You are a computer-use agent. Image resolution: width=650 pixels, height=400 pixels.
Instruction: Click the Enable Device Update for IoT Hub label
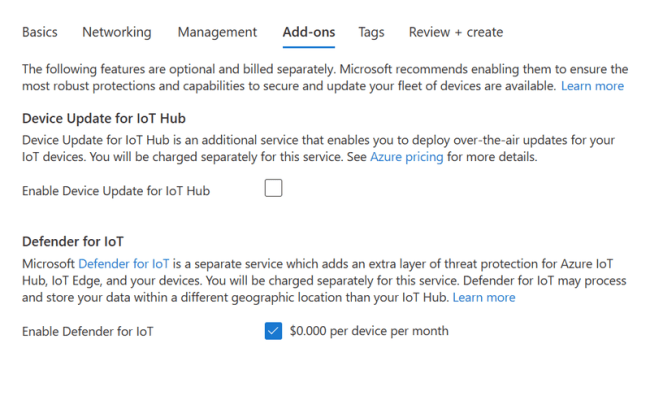[x=116, y=191]
